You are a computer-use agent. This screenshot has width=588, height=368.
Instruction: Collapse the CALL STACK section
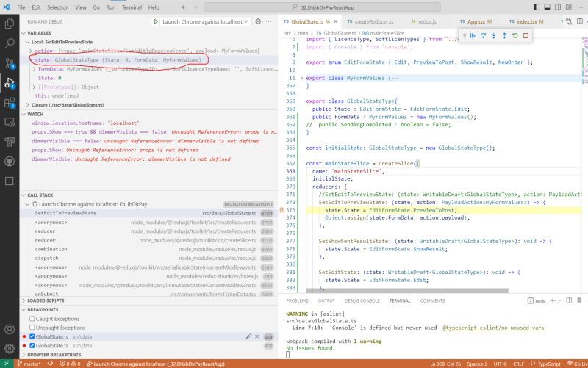[x=24, y=195]
